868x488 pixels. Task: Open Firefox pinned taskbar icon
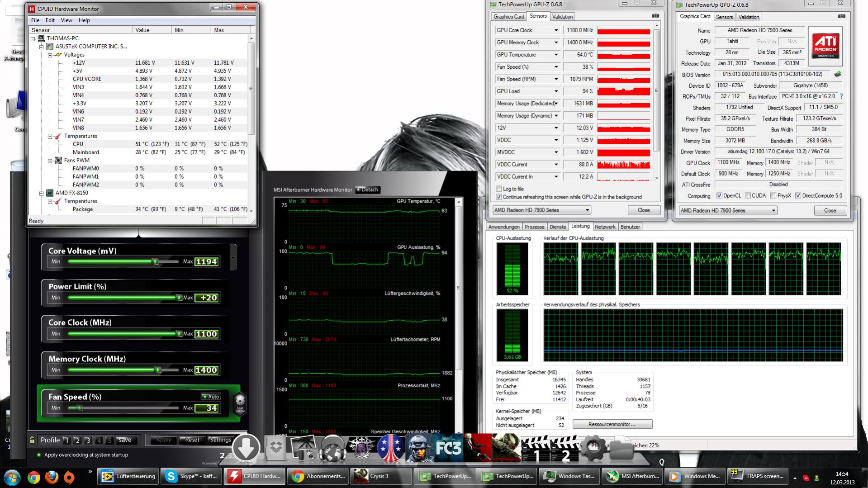click(x=52, y=477)
